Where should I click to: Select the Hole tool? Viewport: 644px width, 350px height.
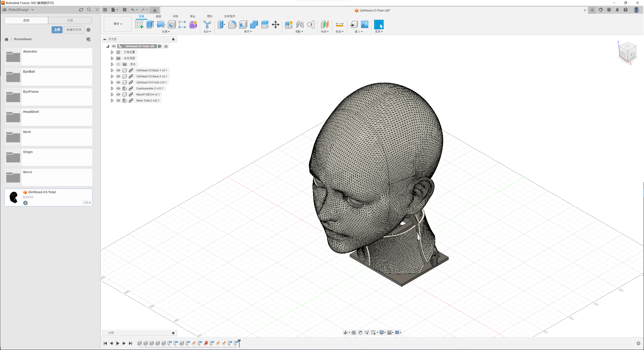point(172,24)
